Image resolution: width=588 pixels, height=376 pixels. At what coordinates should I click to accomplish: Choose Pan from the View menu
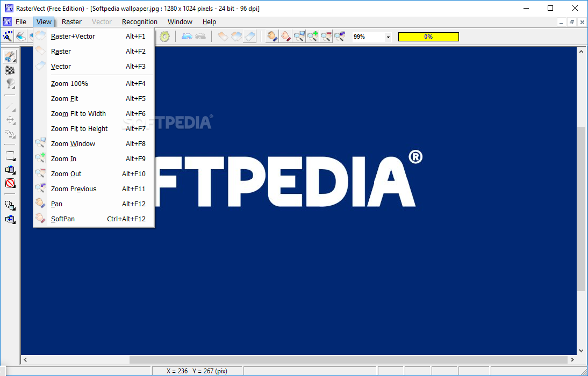pos(94,204)
